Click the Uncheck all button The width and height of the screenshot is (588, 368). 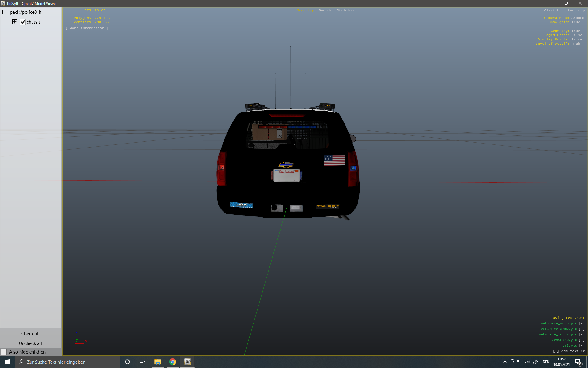tap(30, 343)
